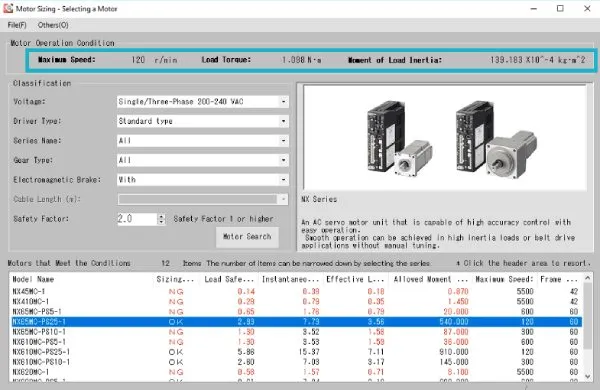Minimize the Motor Sizing window
This screenshot has width=600, height=390.
pyautogui.click(x=534, y=8)
